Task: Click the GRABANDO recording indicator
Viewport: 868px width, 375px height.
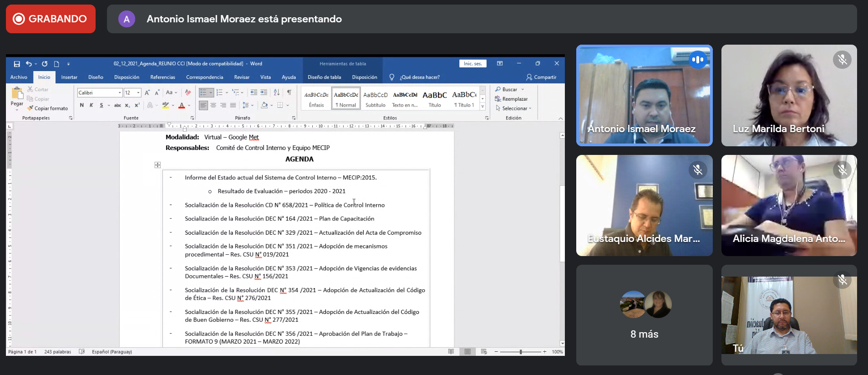Action: pos(51,19)
